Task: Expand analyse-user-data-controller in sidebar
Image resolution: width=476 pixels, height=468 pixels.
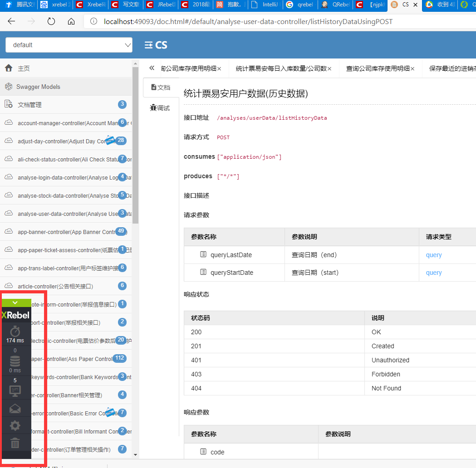Action: 66,214
